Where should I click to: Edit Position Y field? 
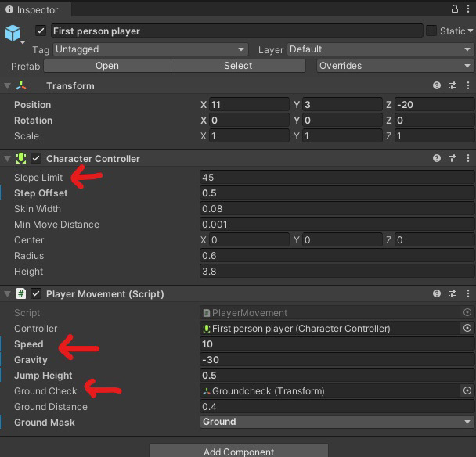[342, 105]
